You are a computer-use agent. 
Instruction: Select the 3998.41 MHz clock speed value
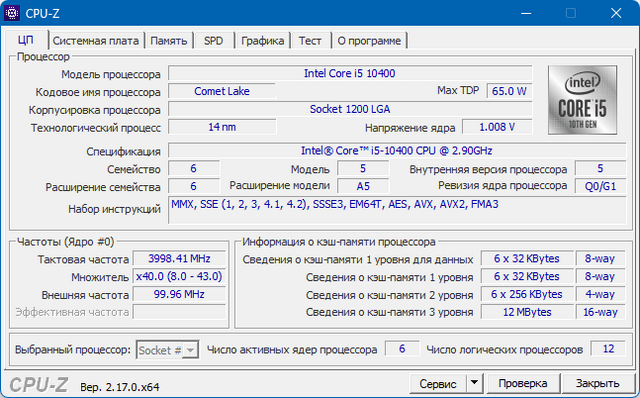179,259
